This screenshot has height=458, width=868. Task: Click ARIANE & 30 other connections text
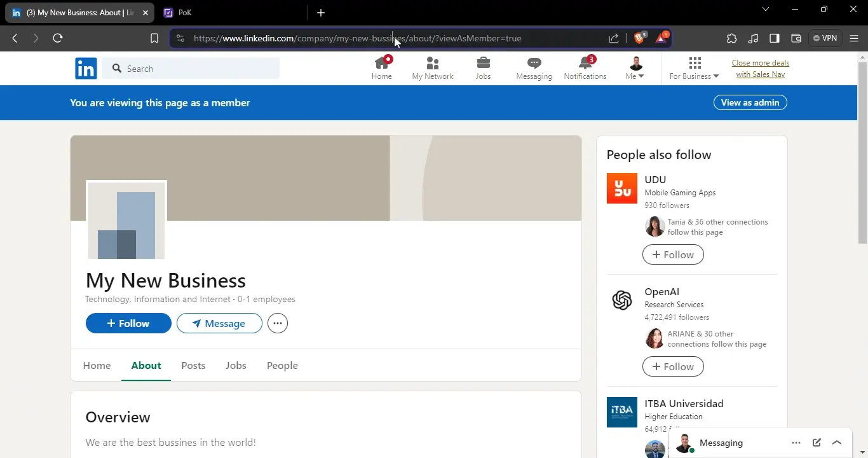click(717, 339)
